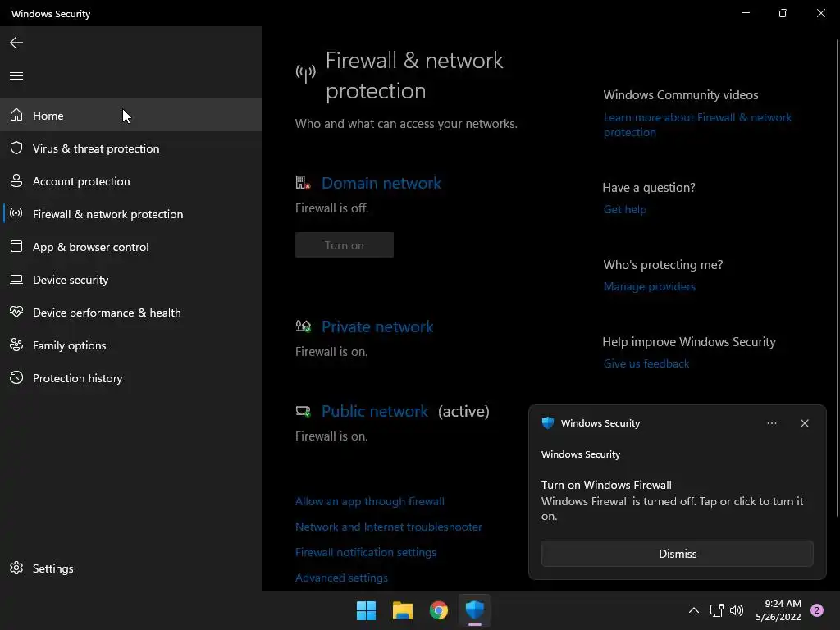Open Public network settings link
840x630 pixels.
pyautogui.click(x=375, y=411)
